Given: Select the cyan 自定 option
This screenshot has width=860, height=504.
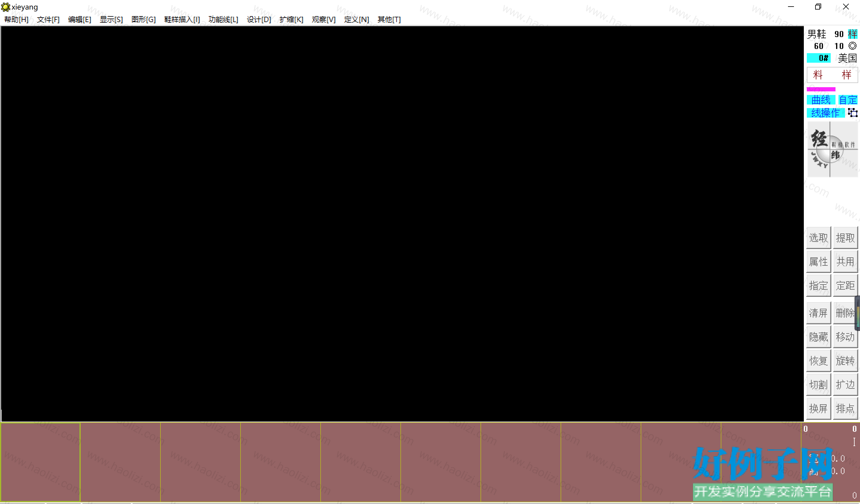Looking at the screenshot, I should click(x=848, y=100).
